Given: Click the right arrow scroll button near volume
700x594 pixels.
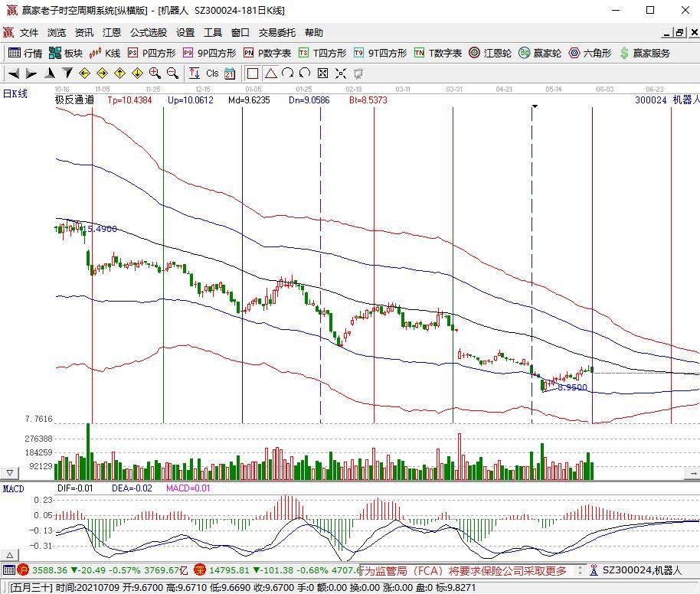Looking at the screenshot, I should 693,473.
